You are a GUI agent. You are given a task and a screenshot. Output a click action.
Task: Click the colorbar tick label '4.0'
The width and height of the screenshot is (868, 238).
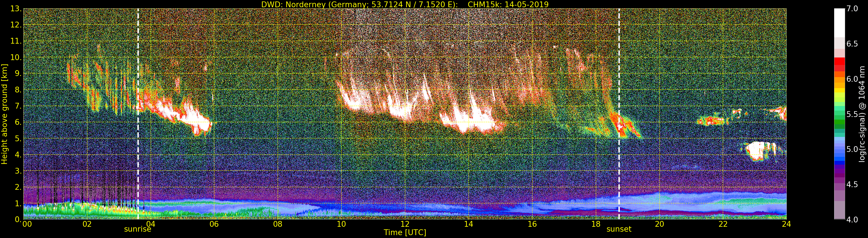tap(852, 220)
